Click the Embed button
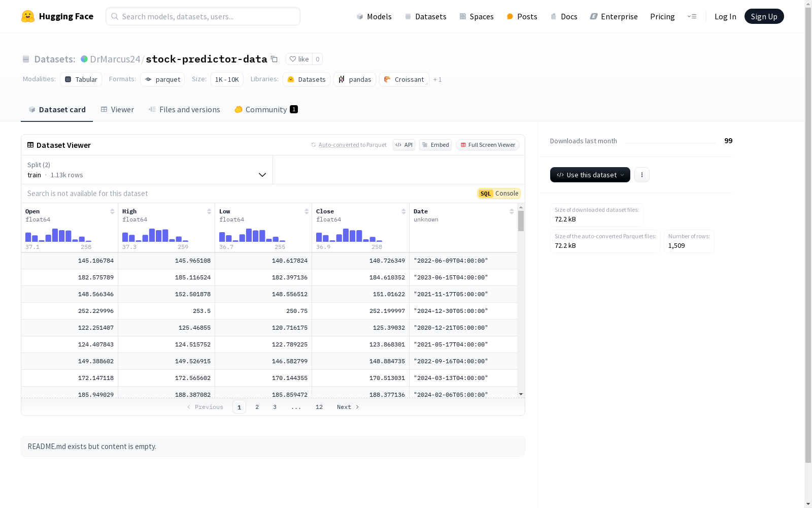The image size is (812, 508). pos(435,145)
